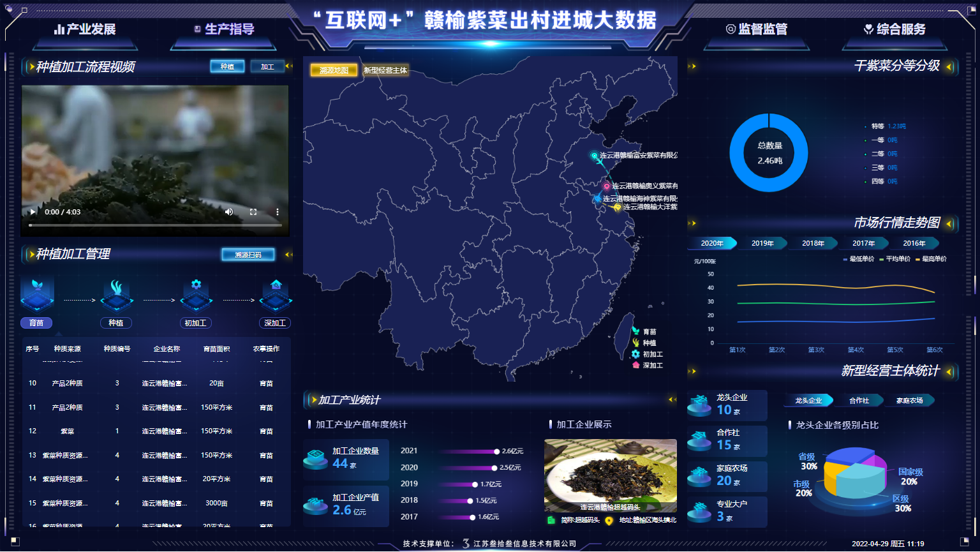The height and width of the screenshot is (552, 980).
Task: Switch to the 2018年 market tab
Action: click(813, 243)
